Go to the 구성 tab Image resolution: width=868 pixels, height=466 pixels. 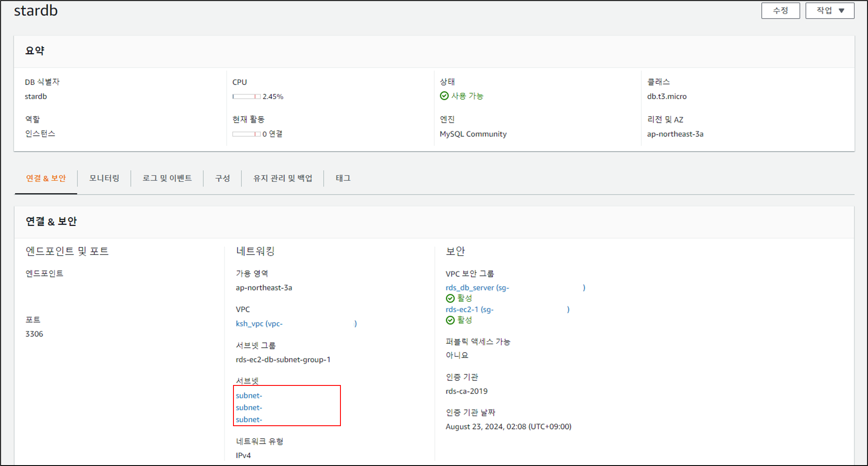(x=223, y=178)
